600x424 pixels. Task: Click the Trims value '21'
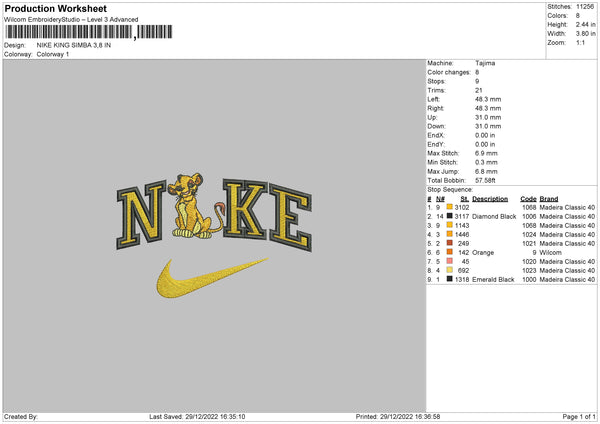(x=479, y=90)
